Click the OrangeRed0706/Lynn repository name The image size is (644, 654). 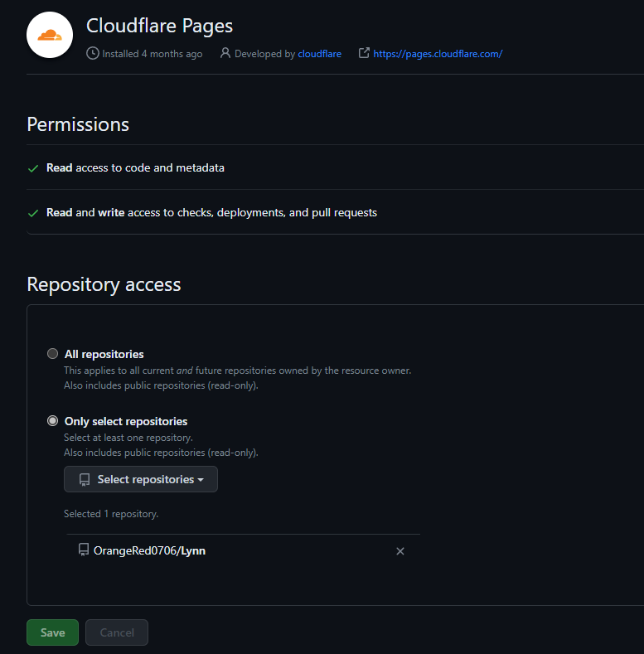[149, 550]
